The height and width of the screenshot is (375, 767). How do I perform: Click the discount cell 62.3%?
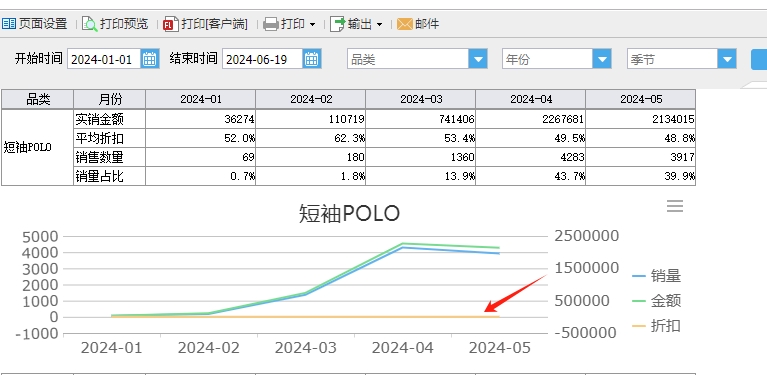(x=311, y=138)
